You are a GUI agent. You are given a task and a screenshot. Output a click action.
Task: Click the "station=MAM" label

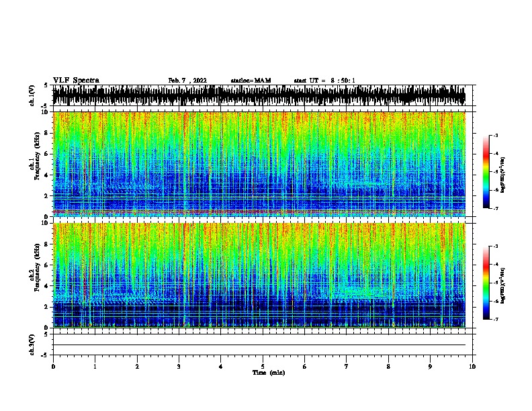[x=251, y=81]
